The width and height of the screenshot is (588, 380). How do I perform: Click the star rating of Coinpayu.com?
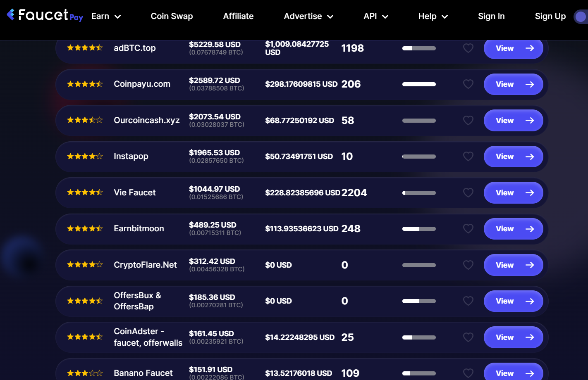coord(85,84)
